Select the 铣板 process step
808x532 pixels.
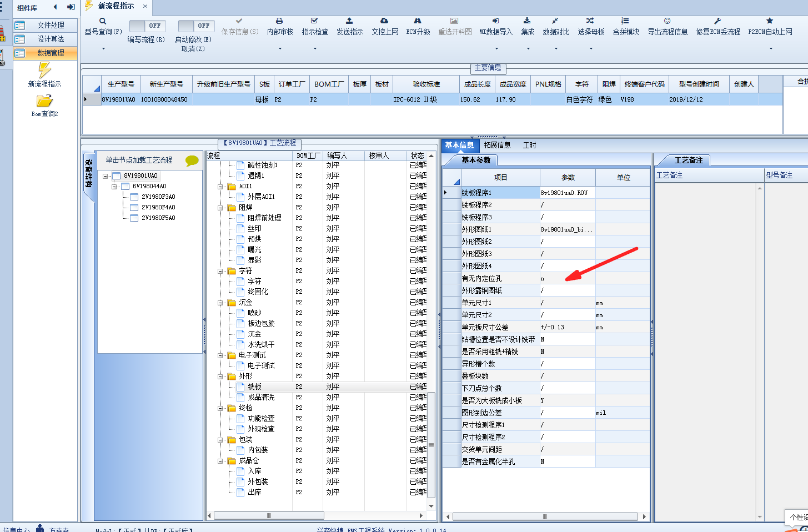[x=254, y=387]
